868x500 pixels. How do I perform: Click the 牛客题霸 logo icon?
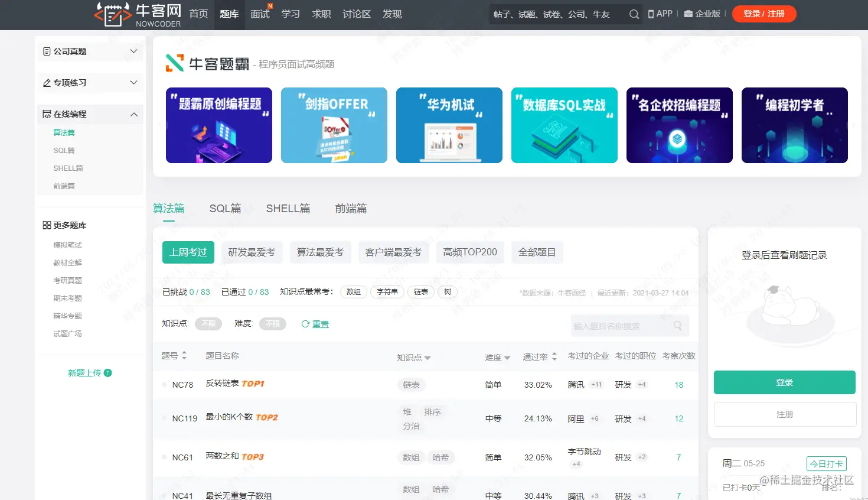174,63
